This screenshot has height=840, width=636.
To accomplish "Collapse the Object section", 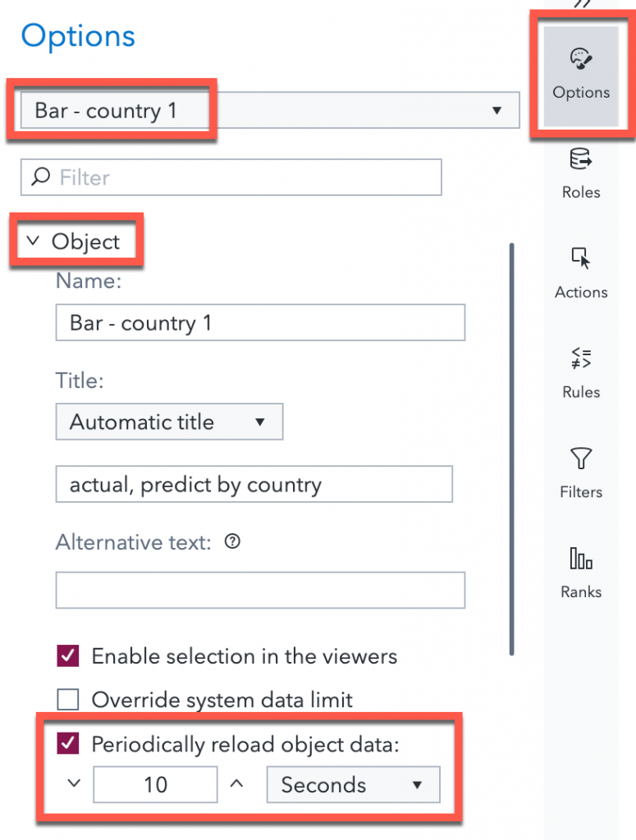I will pos(33,240).
